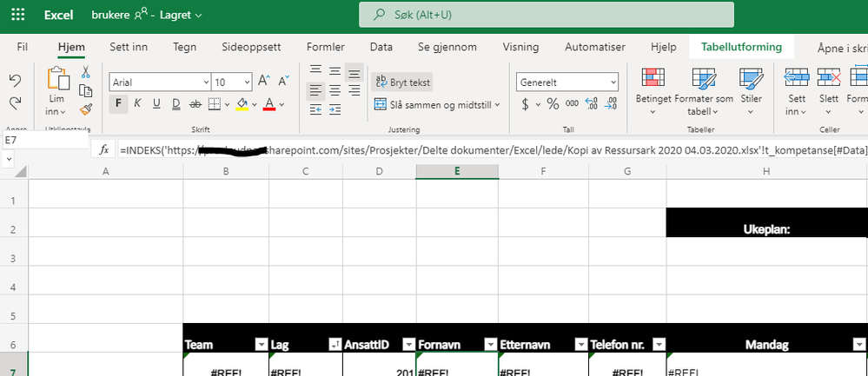Click the Stiler cell styles icon

coord(752,77)
